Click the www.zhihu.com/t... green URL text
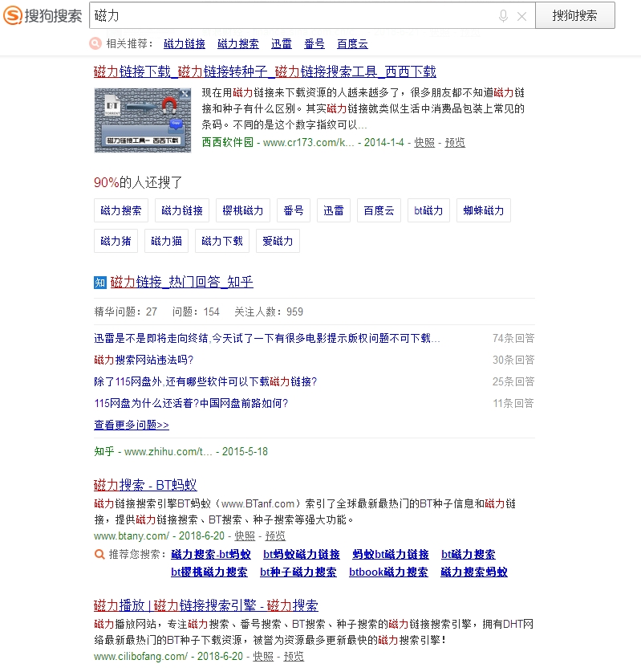Screen dimensions: 641x672 click(x=168, y=452)
